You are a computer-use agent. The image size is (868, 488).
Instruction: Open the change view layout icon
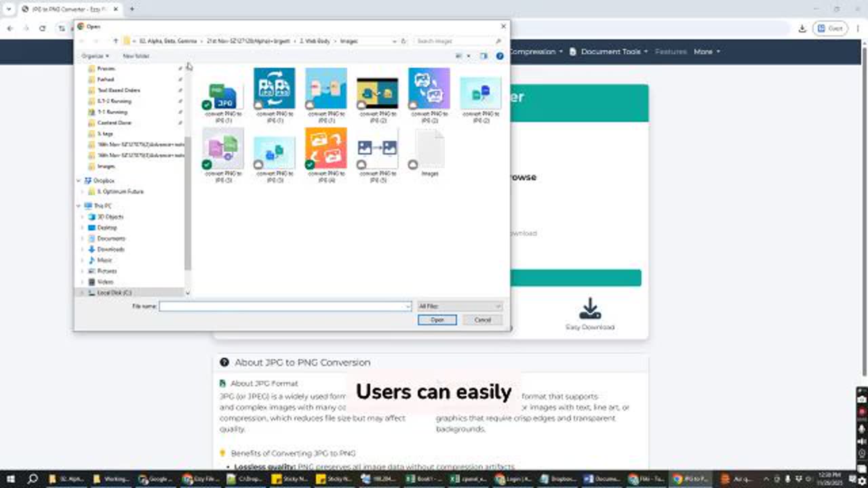point(459,56)
